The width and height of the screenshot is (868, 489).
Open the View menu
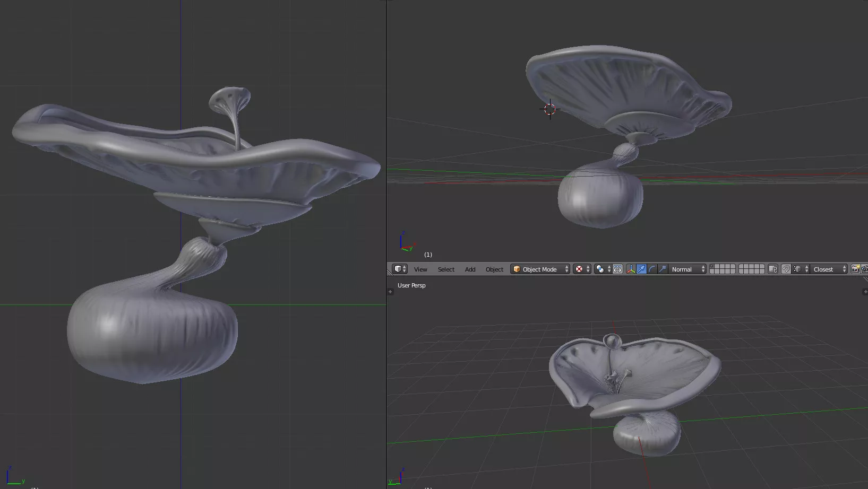pyautogui.click(x=420, y=269)
